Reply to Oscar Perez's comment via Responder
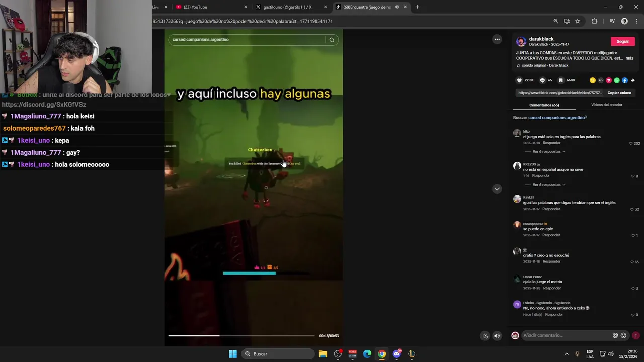644x362 pixels. pyautogui.click(x=552, y=288)
